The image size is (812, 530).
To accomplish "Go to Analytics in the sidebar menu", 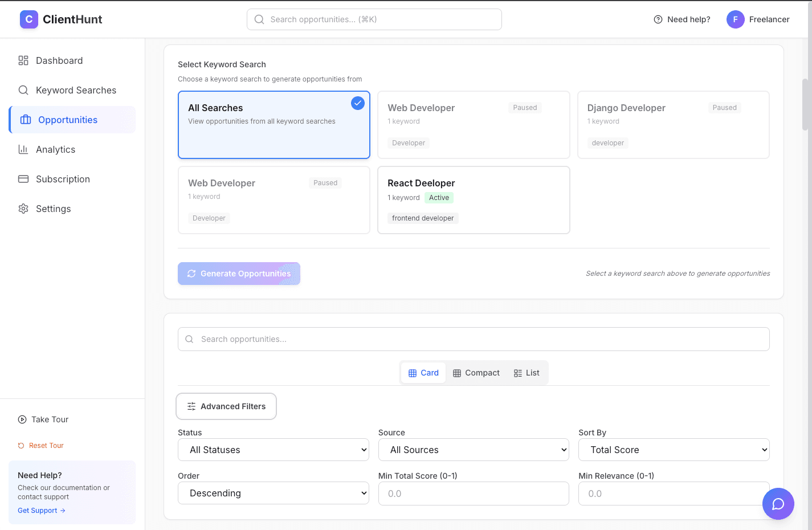I will [x=55, y=149].
